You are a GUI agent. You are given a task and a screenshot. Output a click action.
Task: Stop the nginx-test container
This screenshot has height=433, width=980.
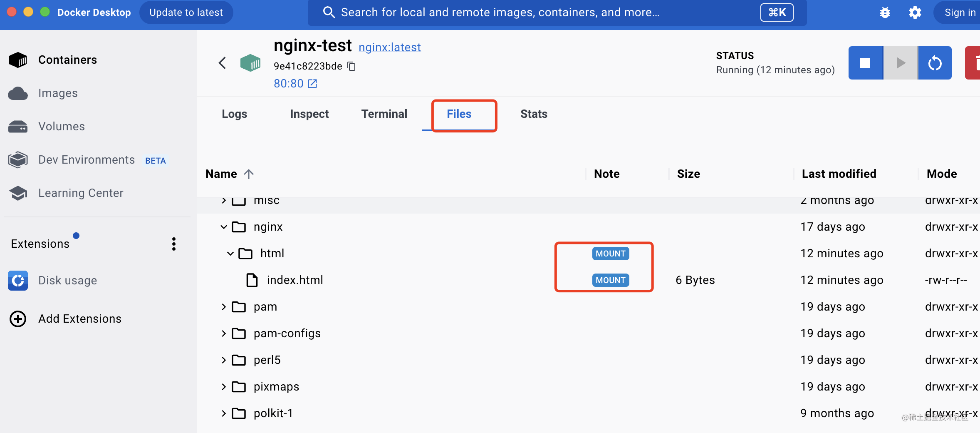[x=865, y=63]
